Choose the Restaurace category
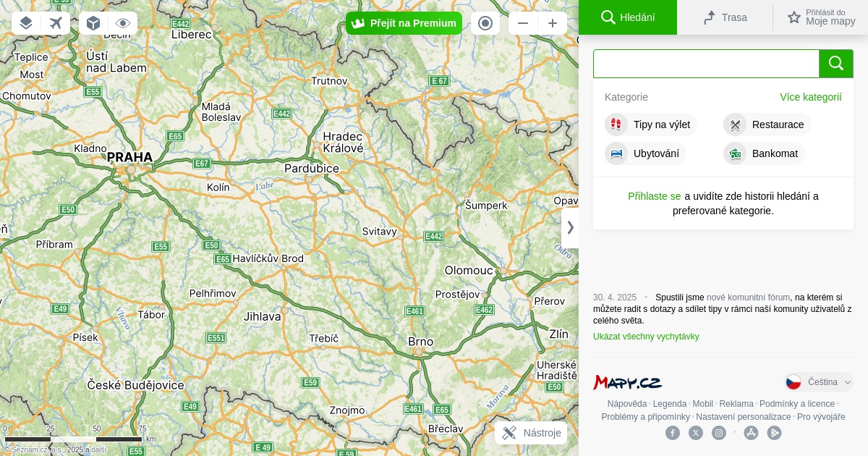 pos(767,124)
